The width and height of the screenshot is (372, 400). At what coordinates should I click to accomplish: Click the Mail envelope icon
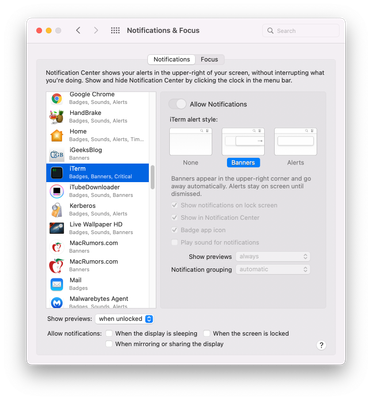coord(57,284)
